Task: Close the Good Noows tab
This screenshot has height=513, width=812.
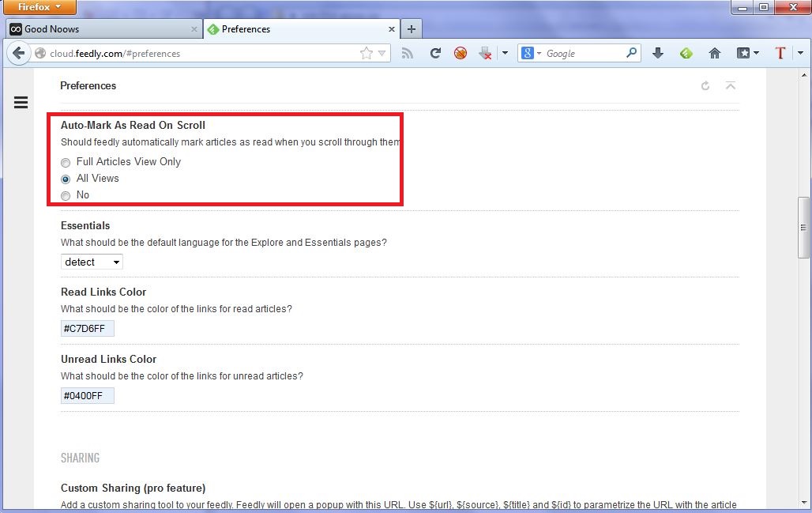Action: (x=194, y=29)
